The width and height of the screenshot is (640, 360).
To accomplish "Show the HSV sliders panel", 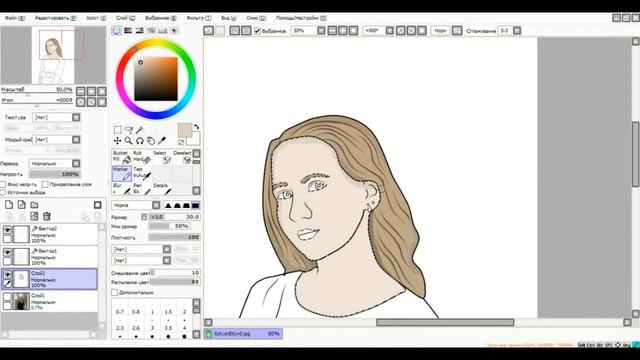I will pyautogui.click(x=139, y=31).
